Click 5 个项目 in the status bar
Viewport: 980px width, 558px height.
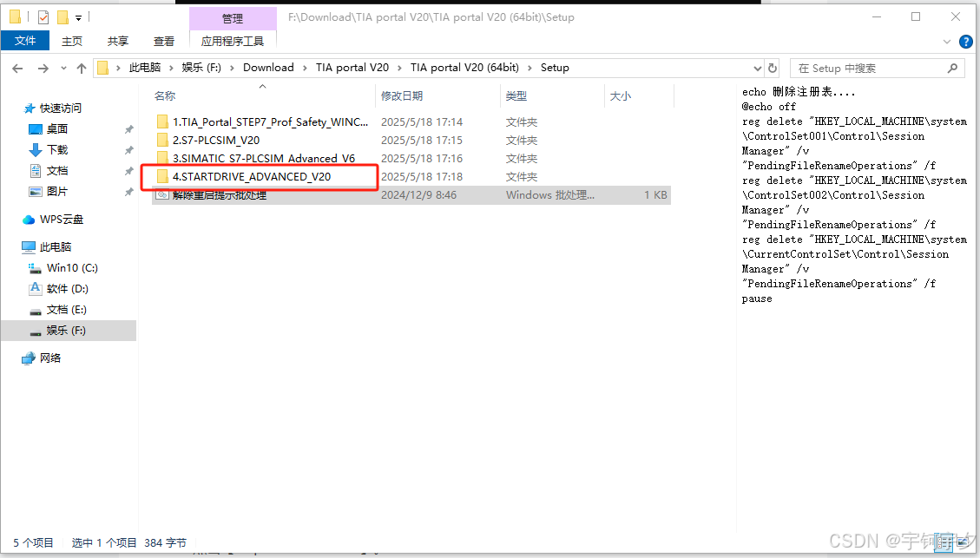(x=33, y=543)
